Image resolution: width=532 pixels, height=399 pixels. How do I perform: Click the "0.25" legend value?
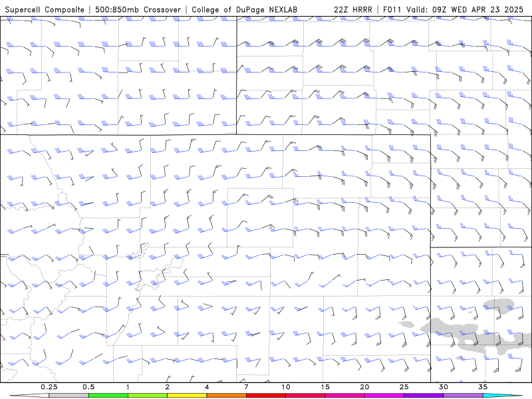point(49,387)
